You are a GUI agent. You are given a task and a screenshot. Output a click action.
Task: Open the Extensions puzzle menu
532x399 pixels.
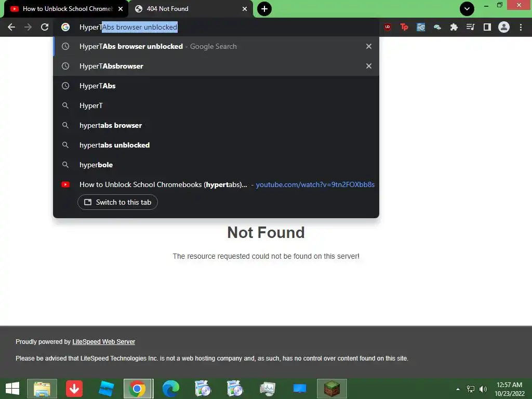tap(454, 27)
